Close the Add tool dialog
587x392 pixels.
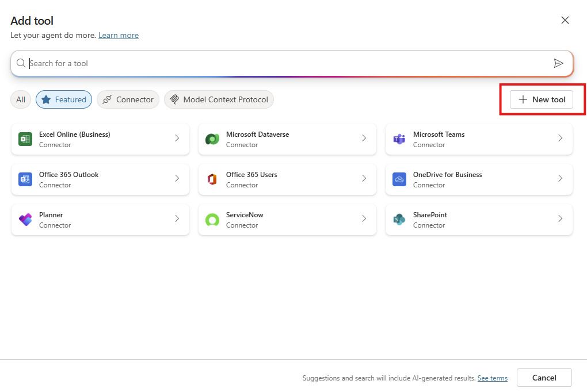tap(565, 20)
